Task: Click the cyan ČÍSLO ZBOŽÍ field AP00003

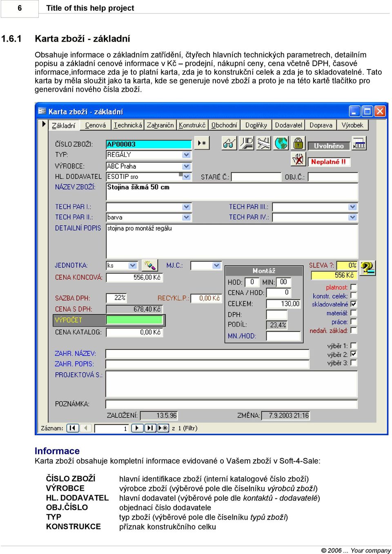Action: [x=149, y=144]
